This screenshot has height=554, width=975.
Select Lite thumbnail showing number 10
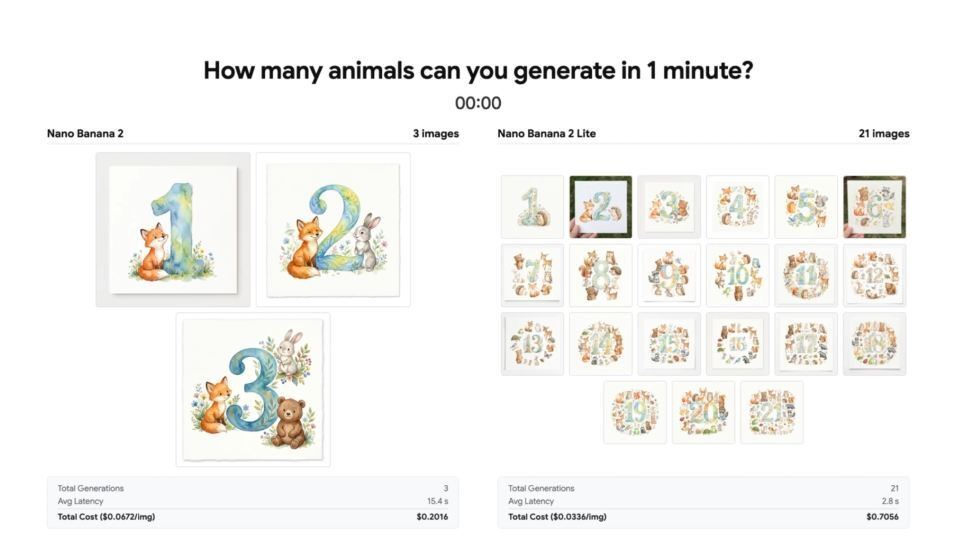point(737,275)
